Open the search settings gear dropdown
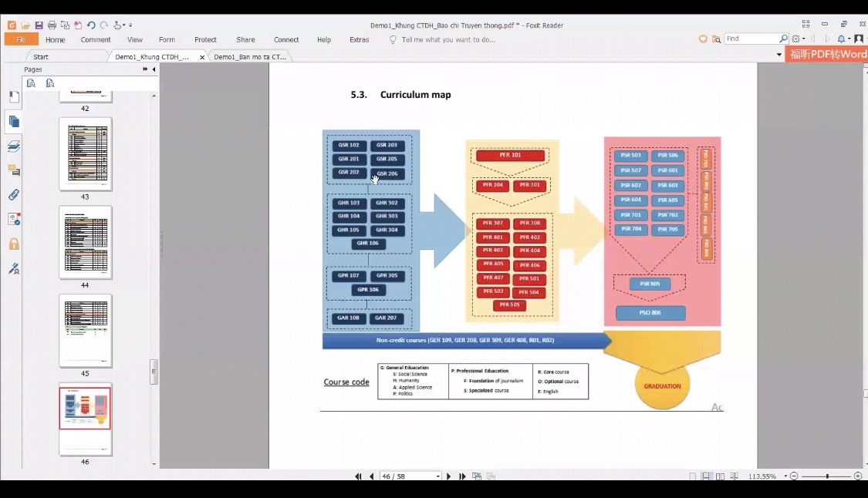The image size is (868, 498). pyautogui.click(x=798, y=39)
